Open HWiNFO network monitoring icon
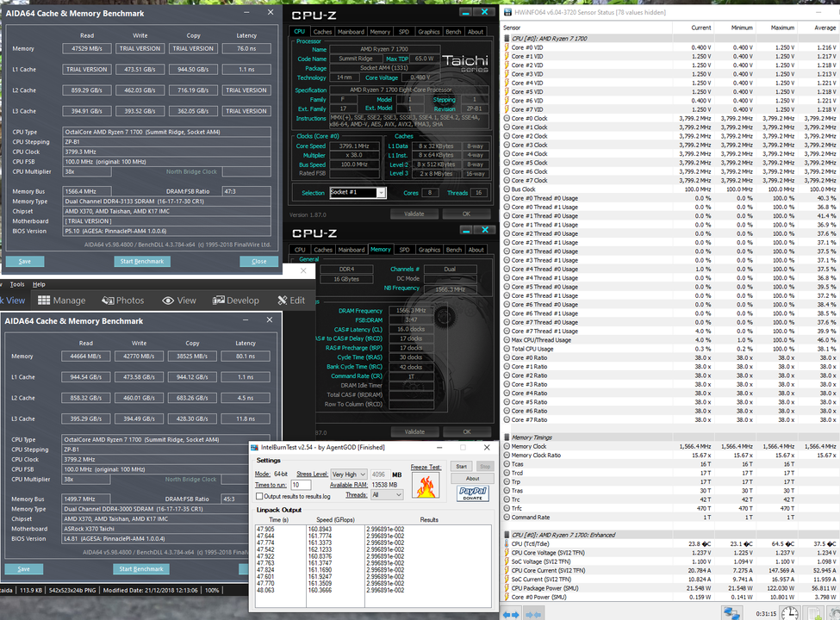Screen dimensions: 840x620 (x=731, y=613)
